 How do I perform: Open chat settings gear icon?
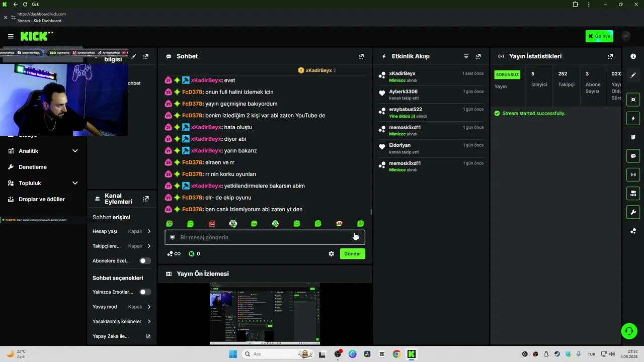tap(331, 254)
